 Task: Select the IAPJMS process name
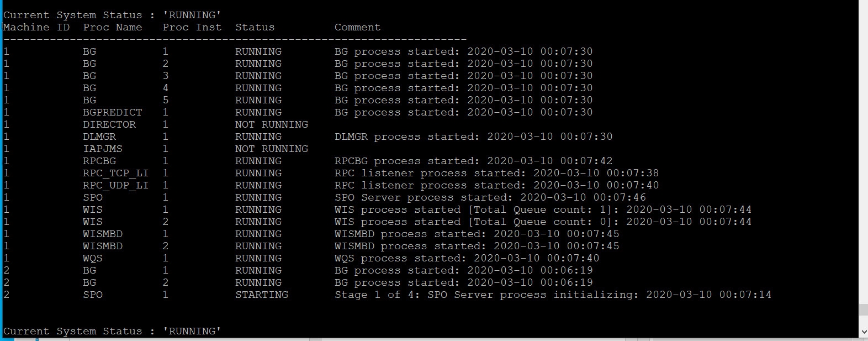point(103,149)
